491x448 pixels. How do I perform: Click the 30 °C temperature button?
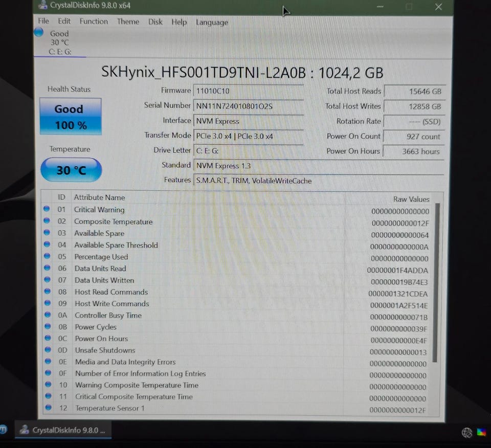pyautogui.click(x=71, y=170)
